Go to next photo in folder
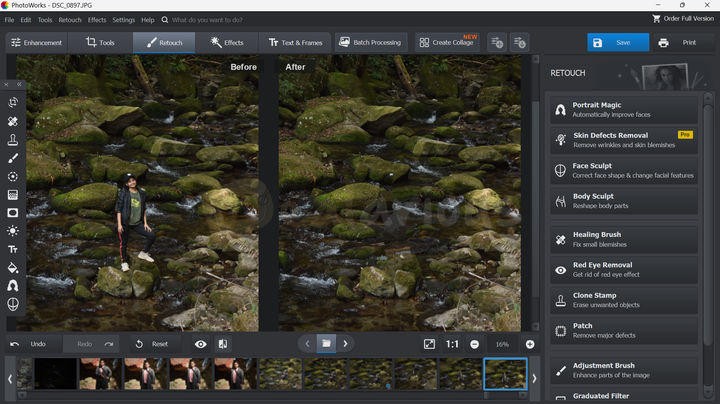 click(345, 343)
